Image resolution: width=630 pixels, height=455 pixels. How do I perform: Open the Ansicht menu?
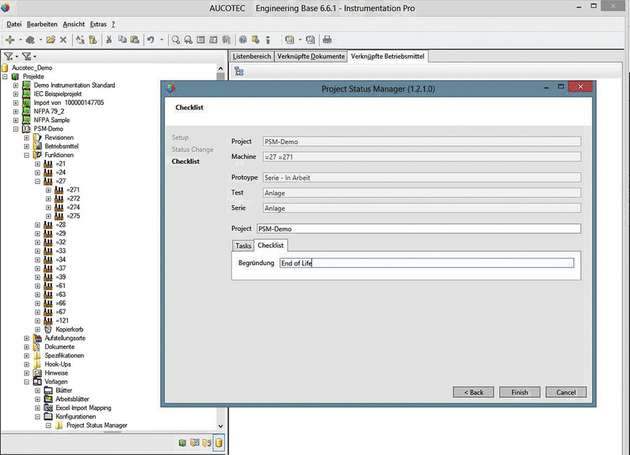click(x=74, y=24)
